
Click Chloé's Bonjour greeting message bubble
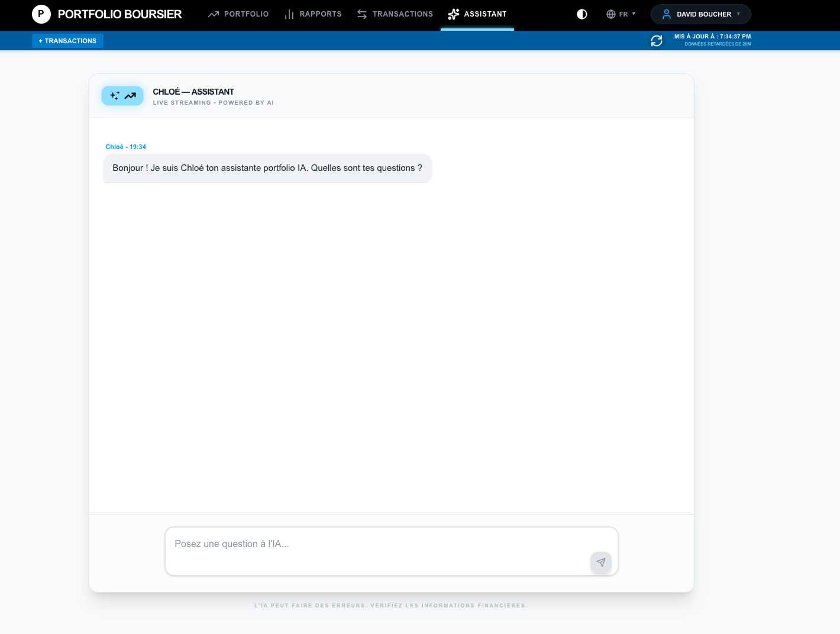[267, 169]
